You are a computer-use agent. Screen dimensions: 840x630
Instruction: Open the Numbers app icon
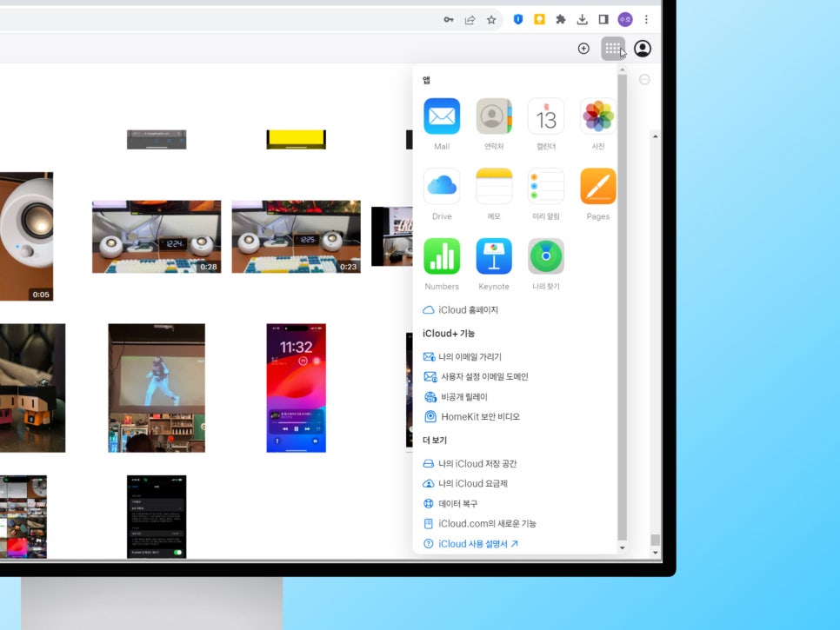[x=442, y=256]
